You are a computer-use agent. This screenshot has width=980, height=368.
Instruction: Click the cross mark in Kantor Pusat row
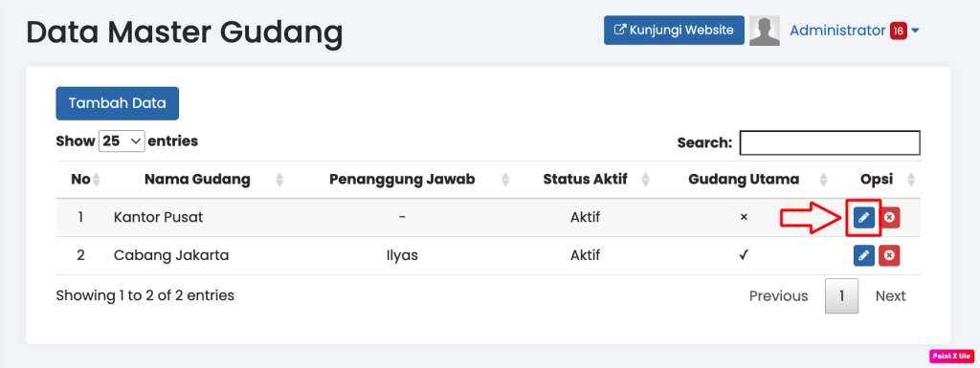click(744, 218)
